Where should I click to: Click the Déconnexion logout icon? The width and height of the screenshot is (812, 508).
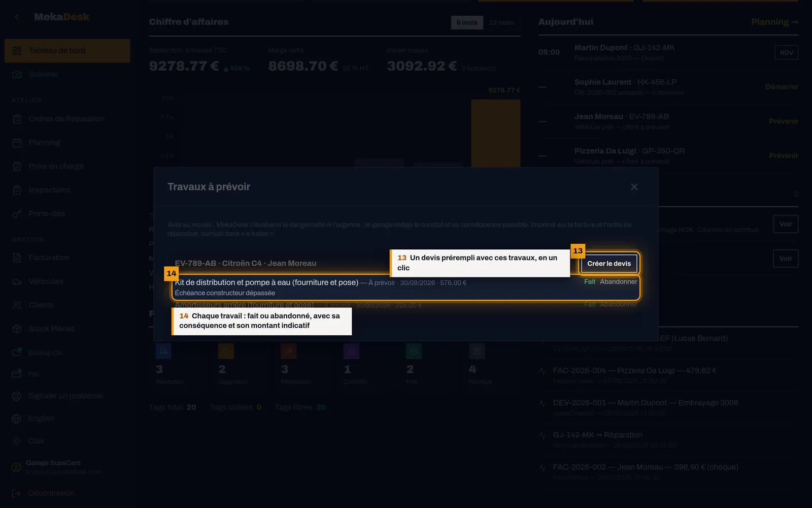pyautogui.click(x=17, y=493)
